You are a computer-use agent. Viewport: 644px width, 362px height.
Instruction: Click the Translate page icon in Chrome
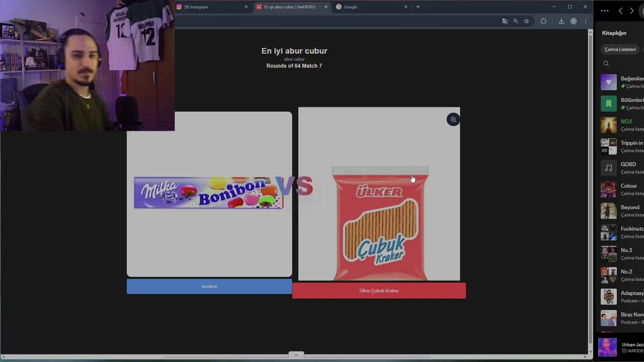pyautogui.click(x=505, y=21)
